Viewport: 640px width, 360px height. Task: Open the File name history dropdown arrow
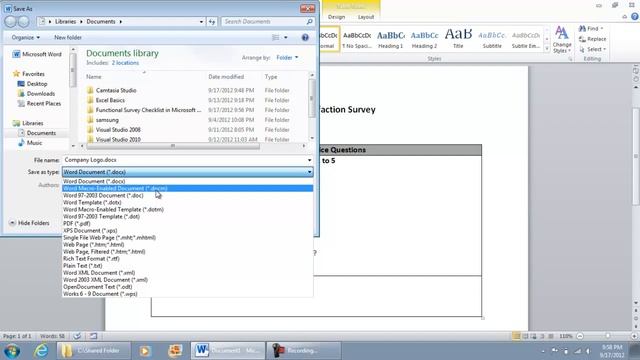(x=309, y=160)
